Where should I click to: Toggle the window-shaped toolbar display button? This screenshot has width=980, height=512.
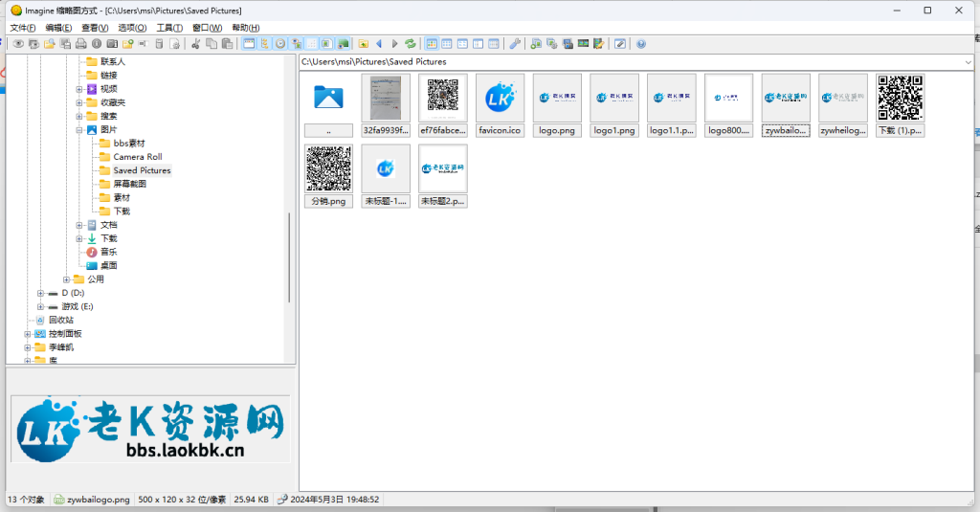(x=249, y=44)
